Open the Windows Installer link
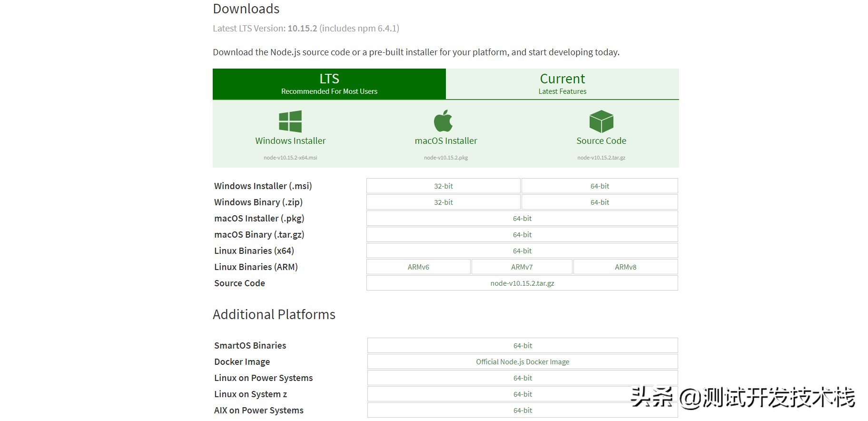This screenshot has width=868, height=421. [x=290, y=141]
